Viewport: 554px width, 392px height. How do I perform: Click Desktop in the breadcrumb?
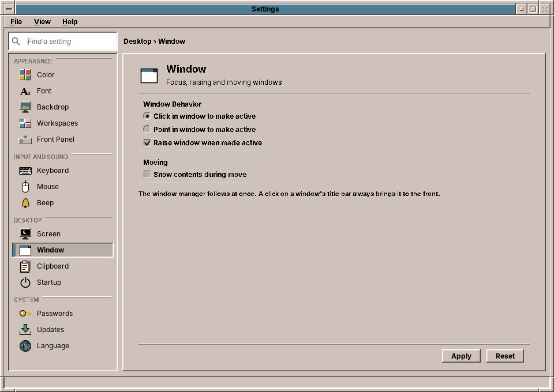click(137, 42)
